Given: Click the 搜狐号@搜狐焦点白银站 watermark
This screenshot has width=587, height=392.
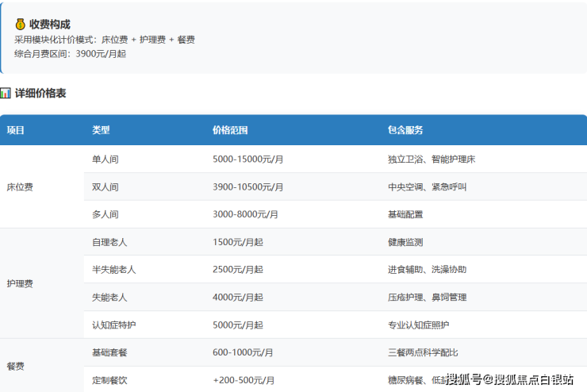Looking at the screenshot, I should point(509,379).
